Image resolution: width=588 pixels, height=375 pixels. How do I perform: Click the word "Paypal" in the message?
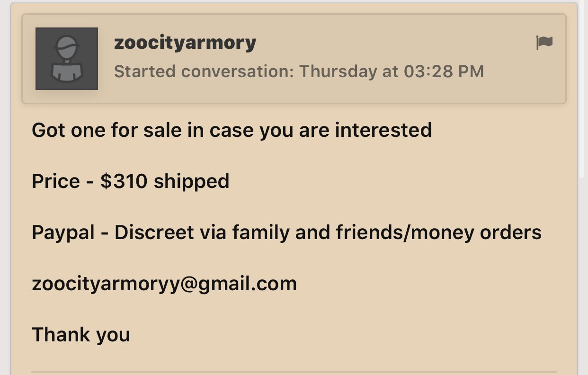pos(63,232)
